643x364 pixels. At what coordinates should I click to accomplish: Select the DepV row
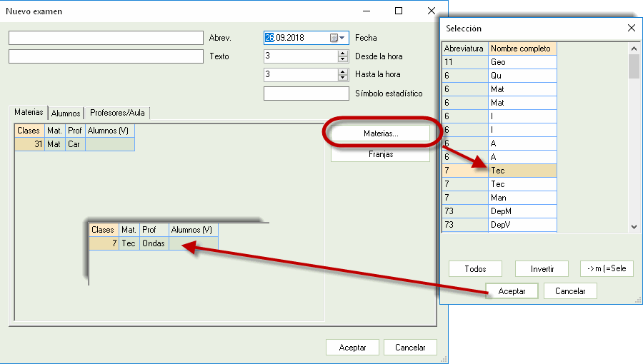[499, 224]
